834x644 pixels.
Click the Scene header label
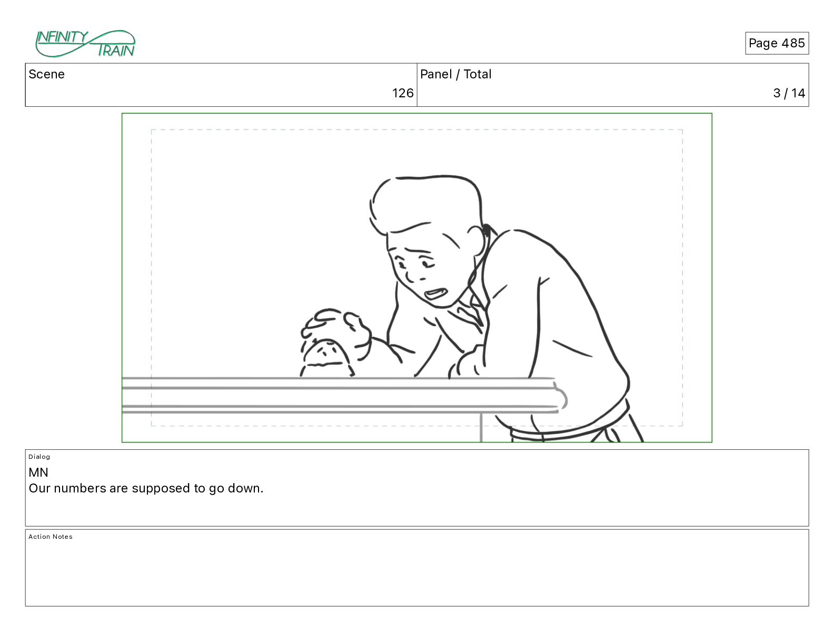[x=47, y=74]
